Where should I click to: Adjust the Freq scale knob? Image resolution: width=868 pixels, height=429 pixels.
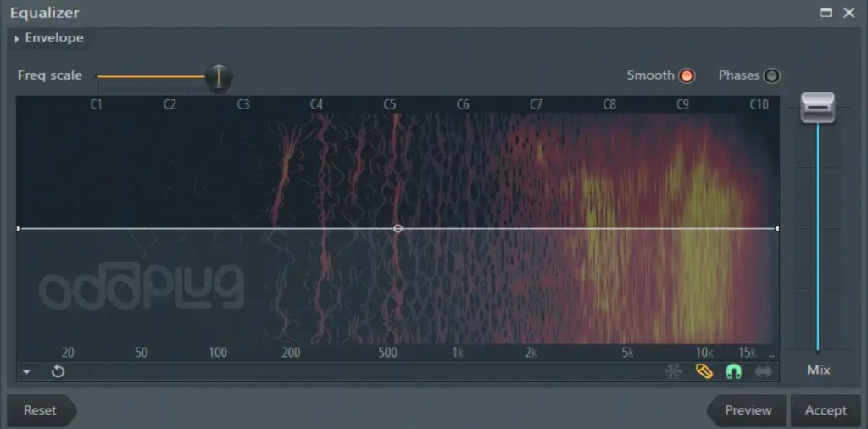(x=219, y=77)
